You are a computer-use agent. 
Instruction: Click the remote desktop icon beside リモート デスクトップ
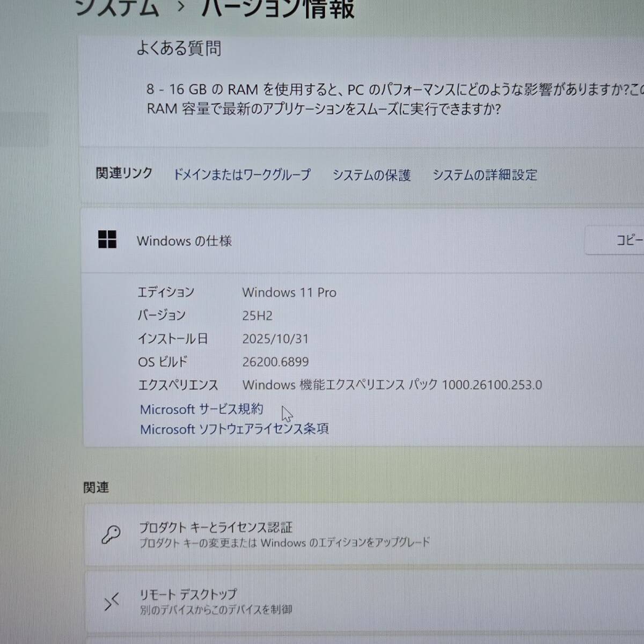[x=111, y=602]
